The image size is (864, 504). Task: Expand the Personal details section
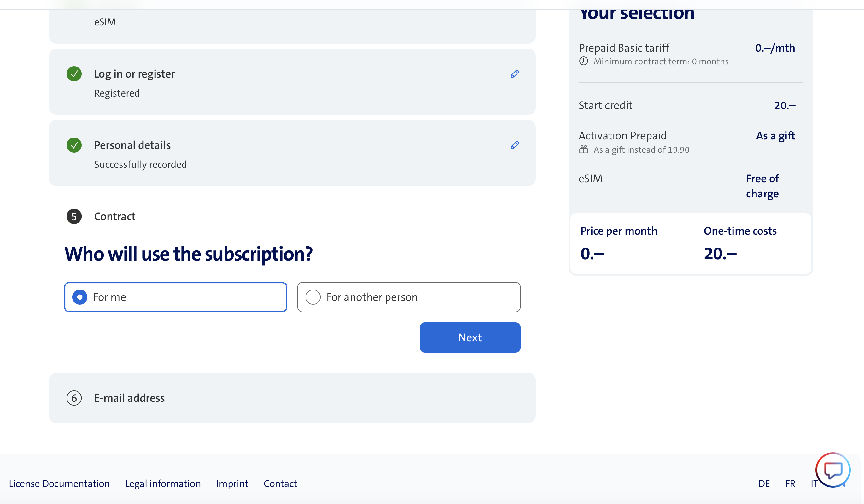pyautogui.click(x=132, y=145)
